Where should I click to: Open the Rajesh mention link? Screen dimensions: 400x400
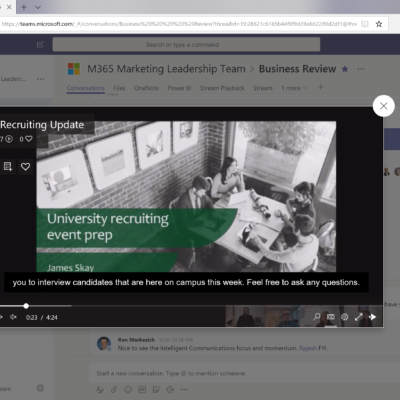(x=308, y=348)
